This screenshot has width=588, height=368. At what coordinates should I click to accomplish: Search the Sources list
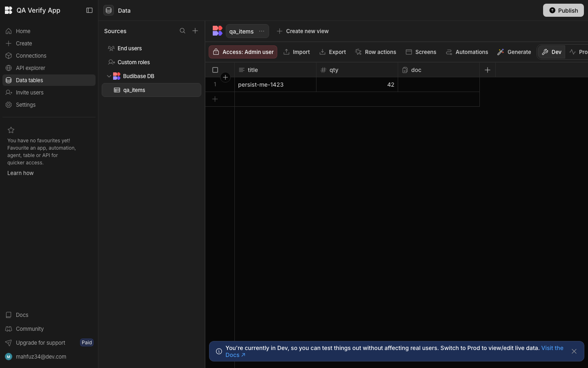pos(183,31)
